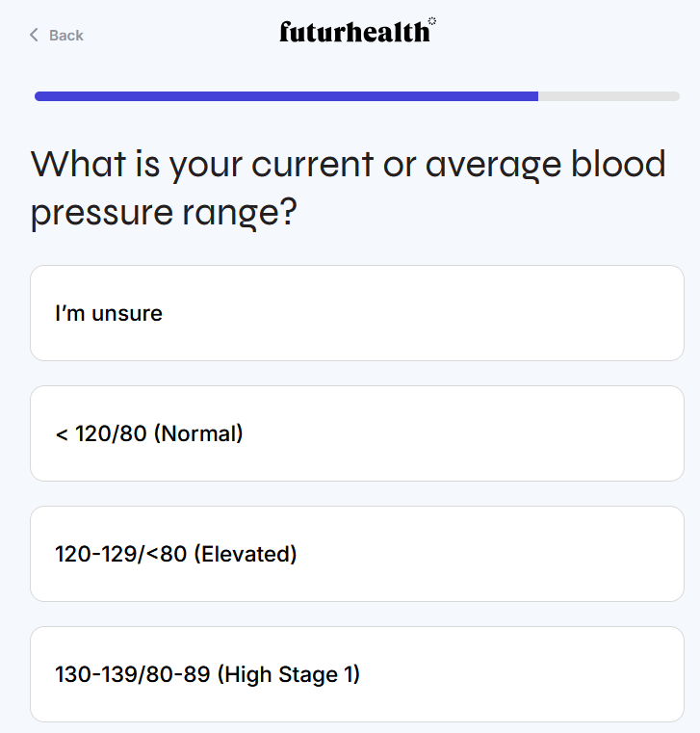
Task: Select the "I'm unsure" answer
Action: [357, 313]
